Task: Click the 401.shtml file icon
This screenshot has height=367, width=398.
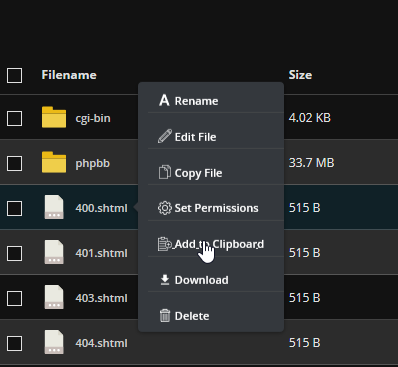Action: click(x=54, y=252)
